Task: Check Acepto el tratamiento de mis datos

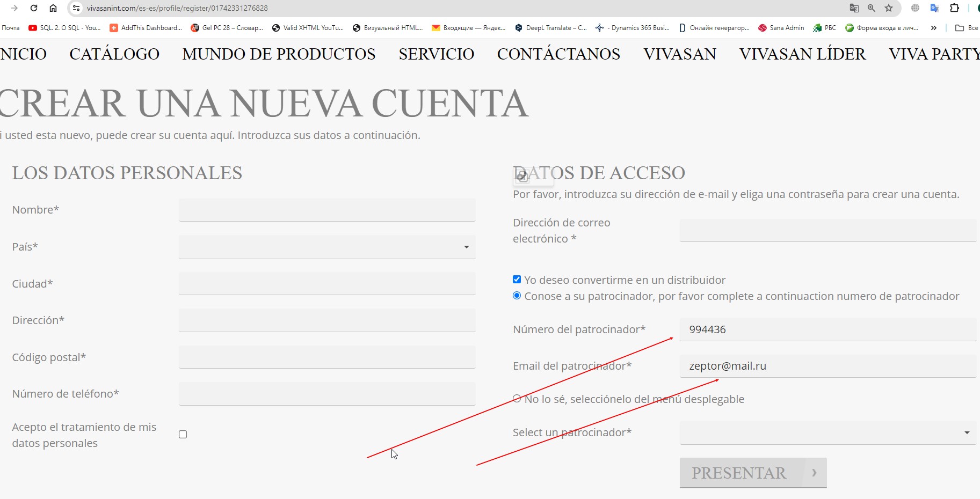Action: 183,434
